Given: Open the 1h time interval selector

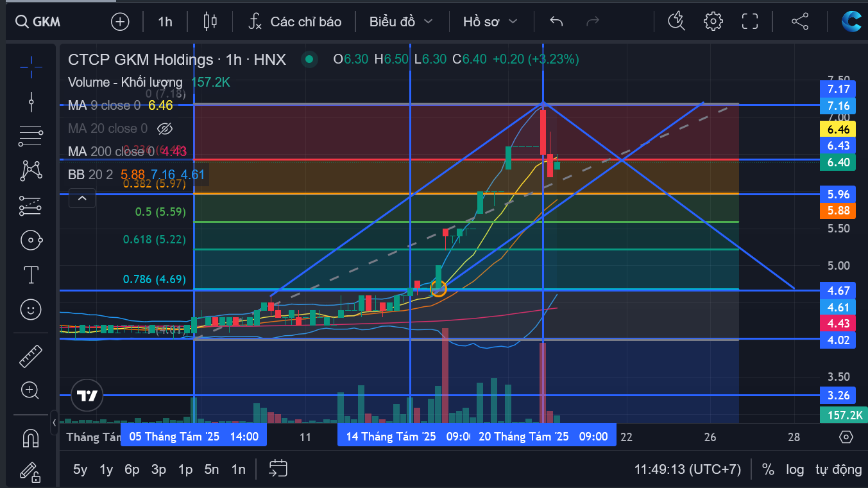Looking at the screenshot, I should [165, 22].
